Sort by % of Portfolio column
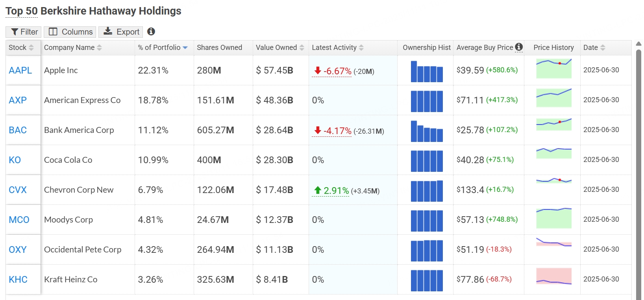644x300 pixels. coord(163,48)
